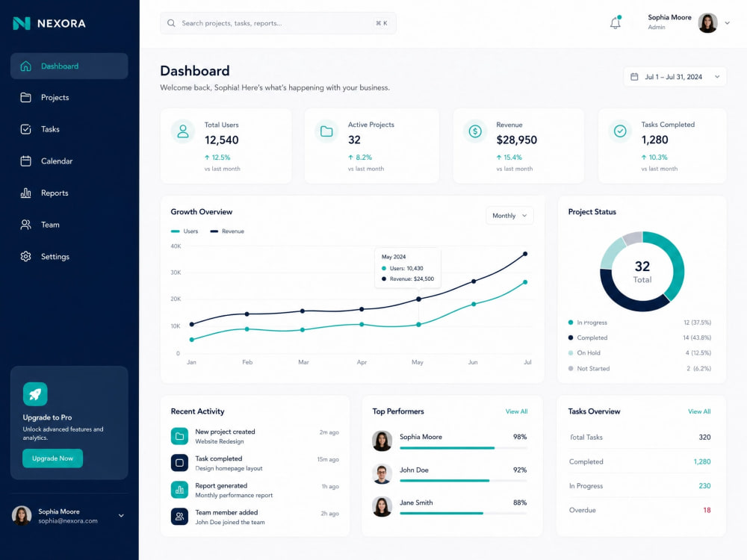Click the Tasks Completed checkmark icon
The height and width of the screenshot is (560, 747).
(620, 131)
